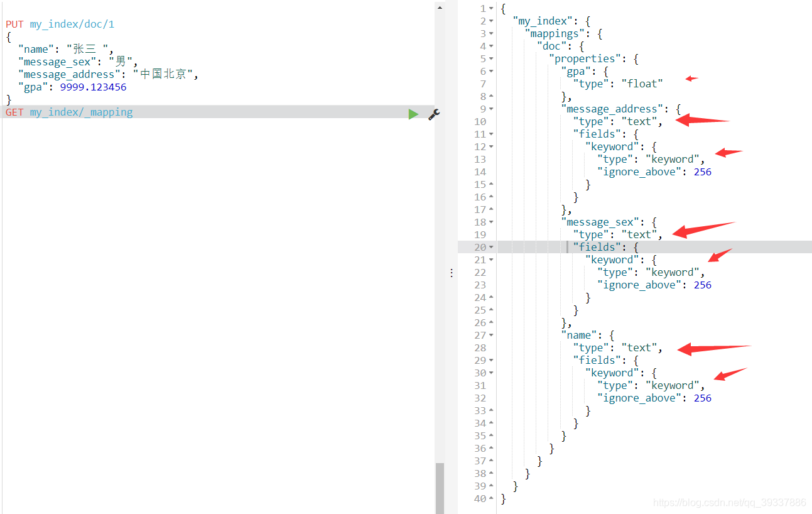Collapse fold arrow on line 1
Image resolution: width=812 pixels, height=514 pixels.
point(491,9)
